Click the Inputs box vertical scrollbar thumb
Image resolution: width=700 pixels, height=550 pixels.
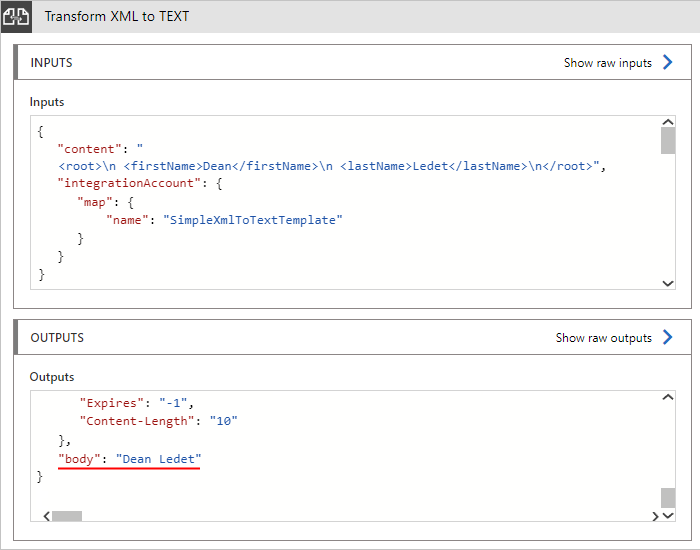pyautogui.click(x=668, y=141)
